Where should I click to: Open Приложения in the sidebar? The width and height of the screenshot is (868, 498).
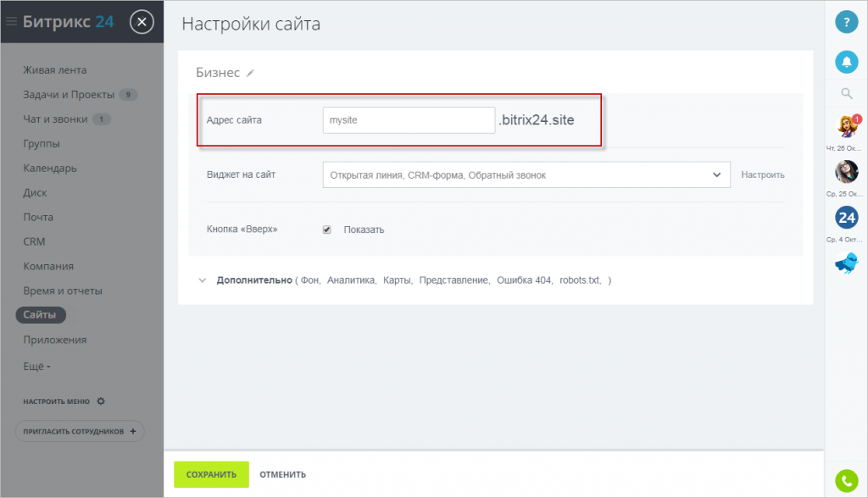(x=55, y=340)
